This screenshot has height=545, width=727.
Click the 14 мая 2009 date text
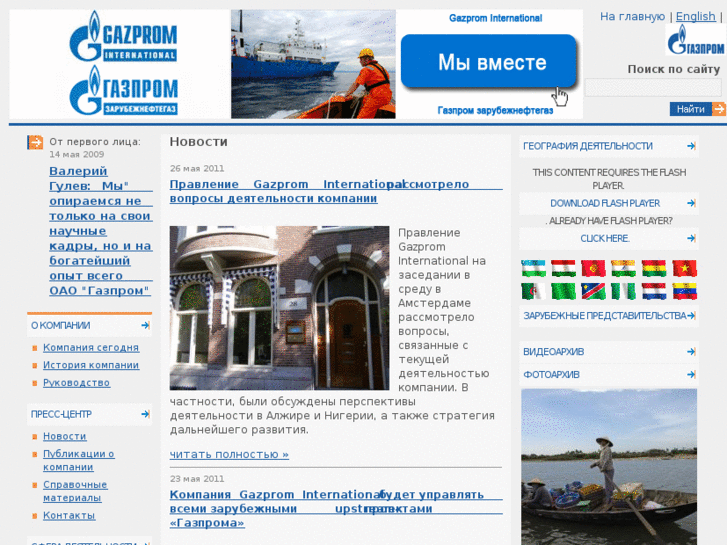point(77,154)
